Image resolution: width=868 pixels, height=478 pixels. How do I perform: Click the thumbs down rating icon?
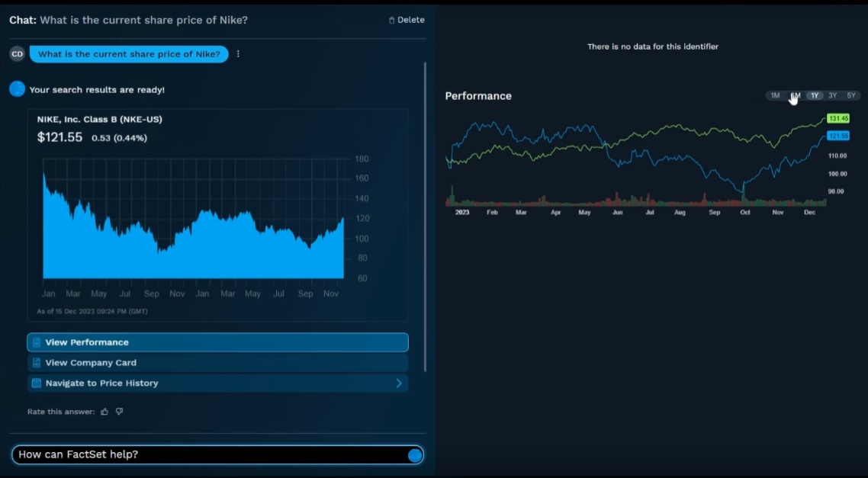point(119,412)
